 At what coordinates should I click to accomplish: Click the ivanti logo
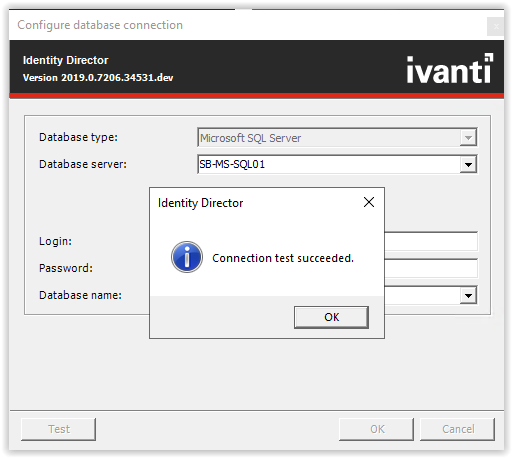449,68
